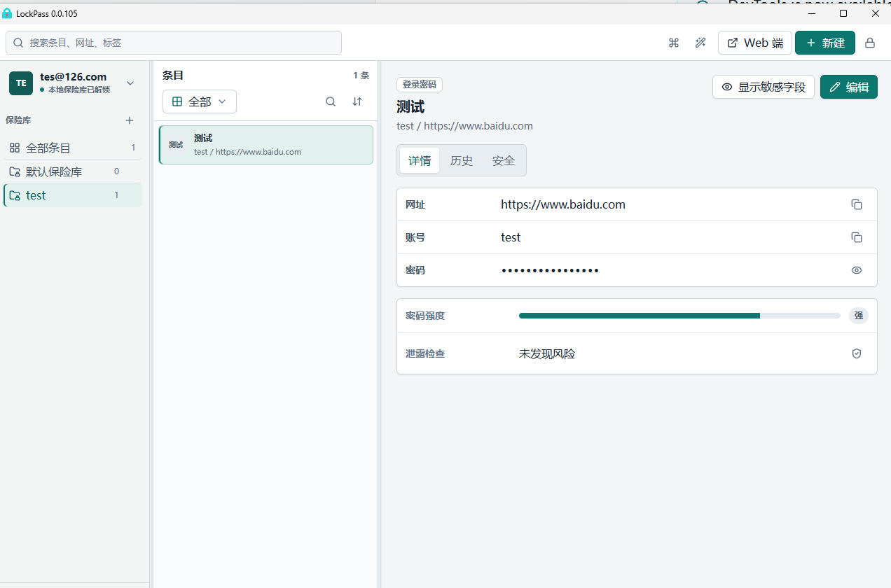This screenshot has height=588, width=891.
Task: Click the 新建 button
Action: tap(825, 43)
